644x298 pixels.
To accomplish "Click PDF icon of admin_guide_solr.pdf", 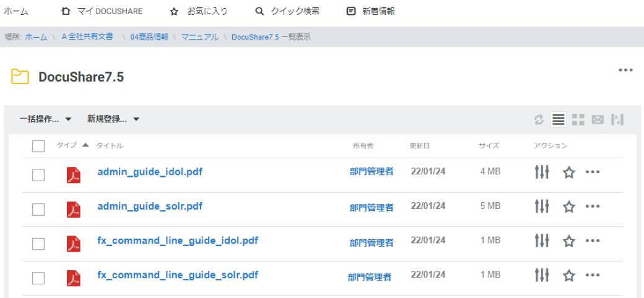I will click(74, 210).
